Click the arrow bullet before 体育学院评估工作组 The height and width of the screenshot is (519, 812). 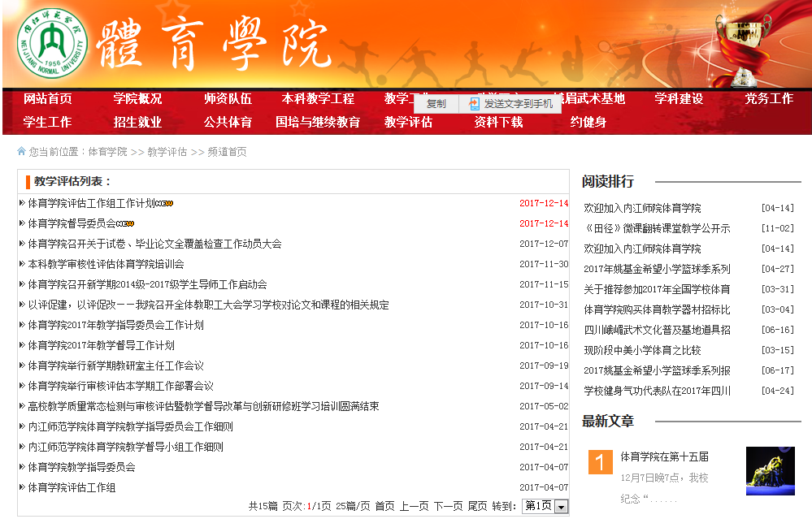point(22,487)
